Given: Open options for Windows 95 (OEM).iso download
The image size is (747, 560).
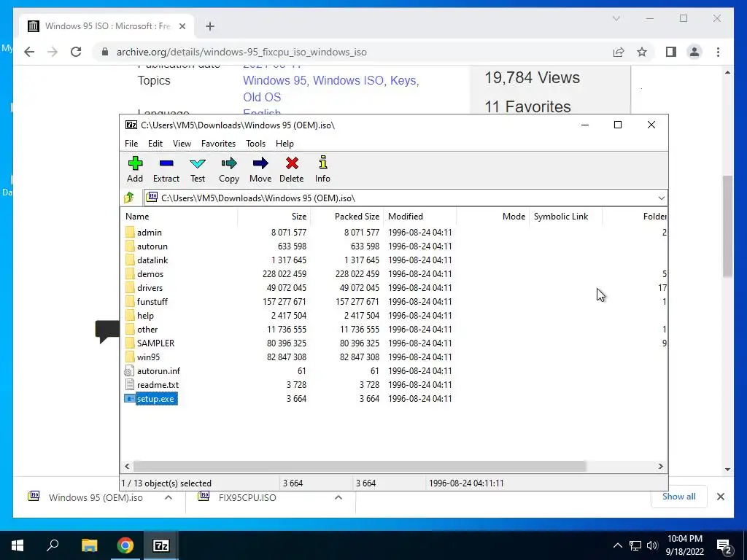Looking at the screenshot, I should (169, 497).
